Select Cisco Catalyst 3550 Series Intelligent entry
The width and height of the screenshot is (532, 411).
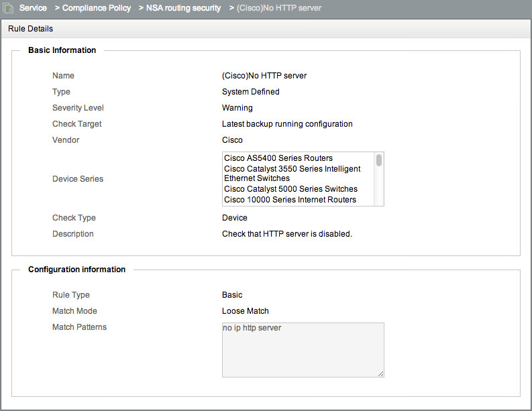(292, 173)
